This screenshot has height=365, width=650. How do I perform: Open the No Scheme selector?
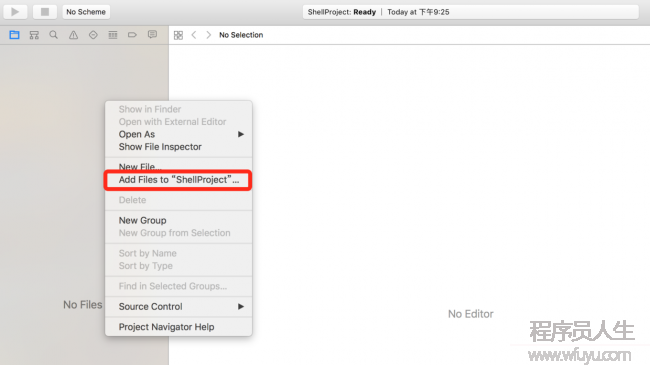[x=86, y=12]
